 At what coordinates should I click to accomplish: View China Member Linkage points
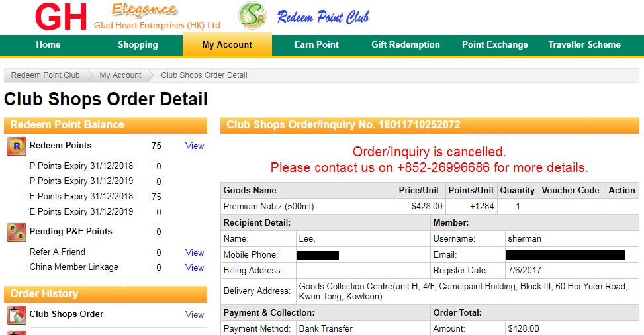pos(195,267)
